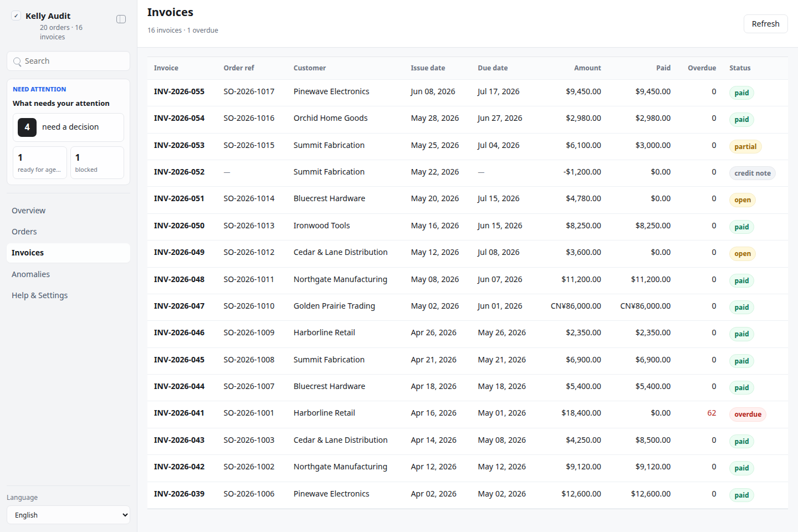Click the $18,400.00 amount cell
Viewport: 798px width, 532px height.
[581, 413]
